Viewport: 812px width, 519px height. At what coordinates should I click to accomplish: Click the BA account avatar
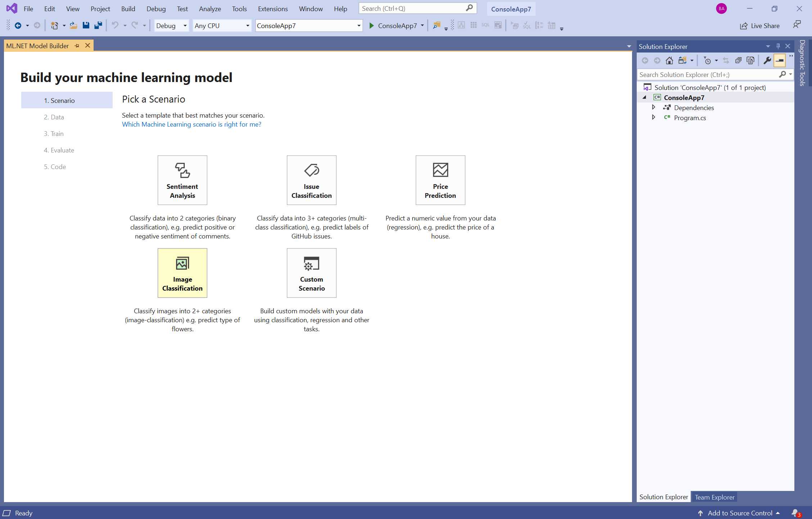tap(721, 8)
